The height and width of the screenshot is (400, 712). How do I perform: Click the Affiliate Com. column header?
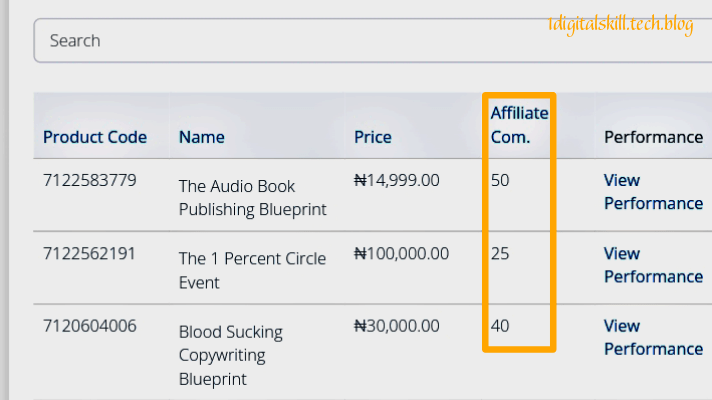coord(519,125)
